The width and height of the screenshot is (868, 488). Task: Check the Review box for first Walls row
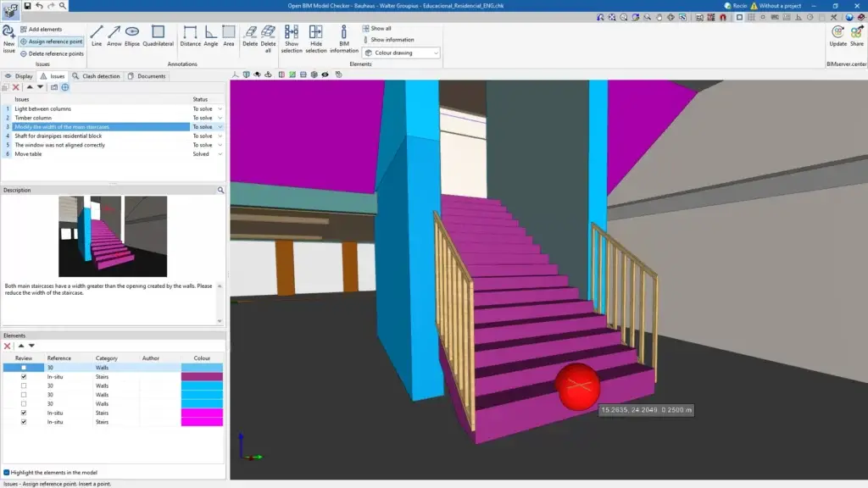[24, 368]
